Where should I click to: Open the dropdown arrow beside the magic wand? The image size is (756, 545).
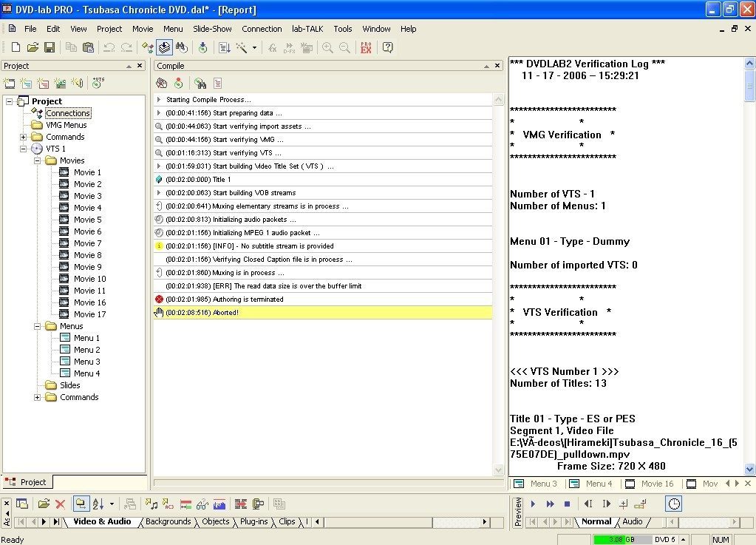pos(254,47)
